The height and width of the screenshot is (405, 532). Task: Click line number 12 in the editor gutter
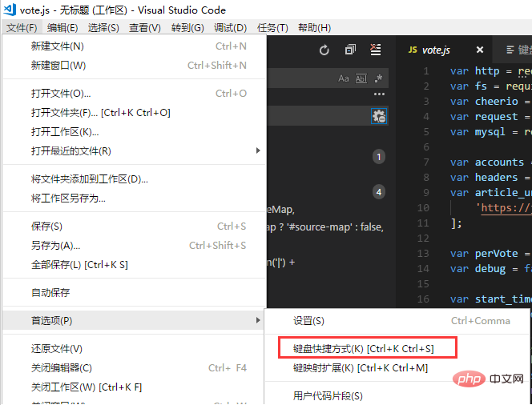[x=423, y=239]
